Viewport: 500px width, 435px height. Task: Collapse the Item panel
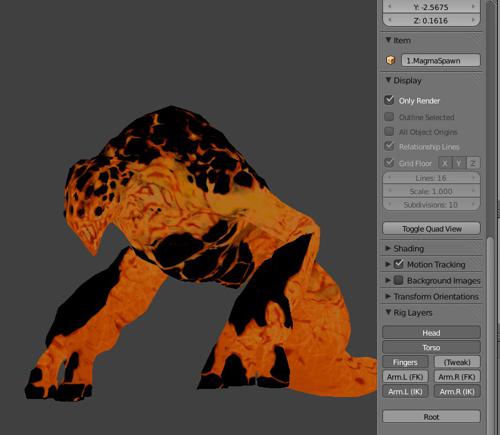tap(388, 40)
